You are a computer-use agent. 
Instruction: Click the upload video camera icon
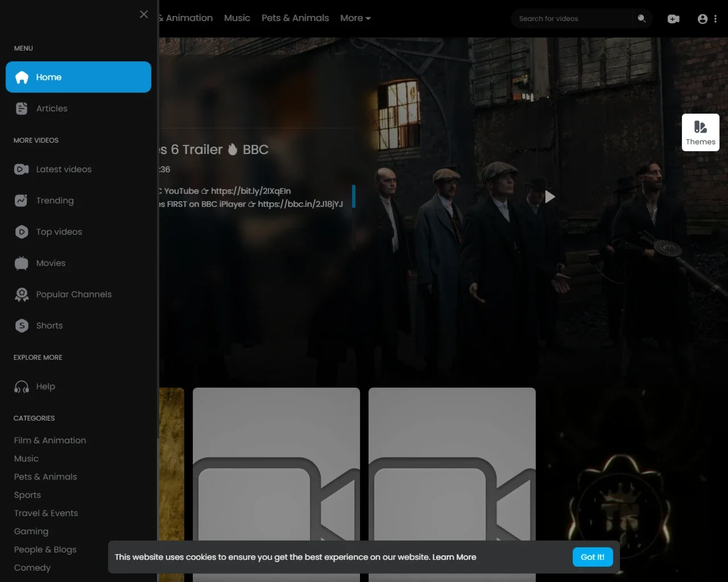coord(673,19)
